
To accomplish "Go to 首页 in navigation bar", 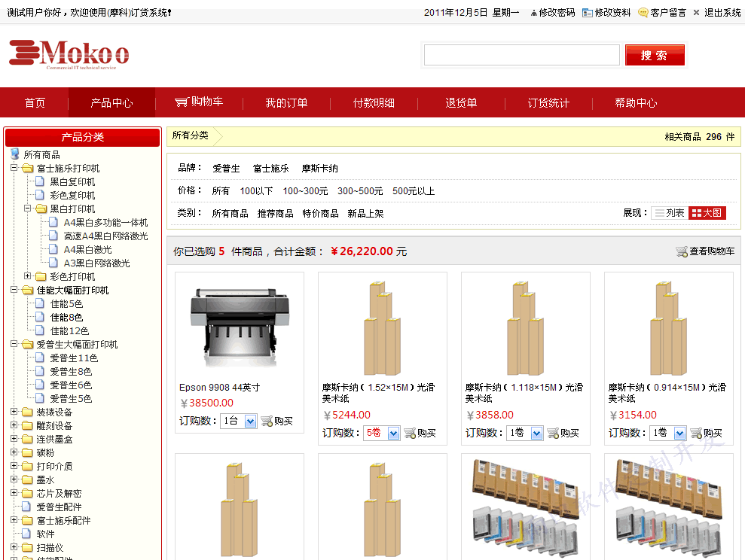I will (35, 102).
